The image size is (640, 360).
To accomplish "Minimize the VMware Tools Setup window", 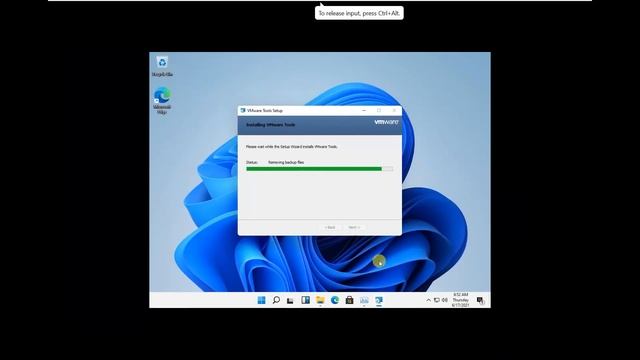I will tap(364, 111).
